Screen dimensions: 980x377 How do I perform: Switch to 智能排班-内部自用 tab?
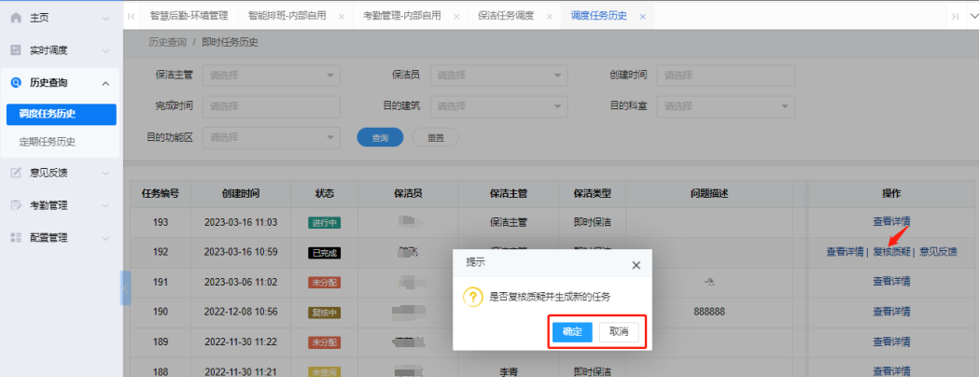coord(287,16)
